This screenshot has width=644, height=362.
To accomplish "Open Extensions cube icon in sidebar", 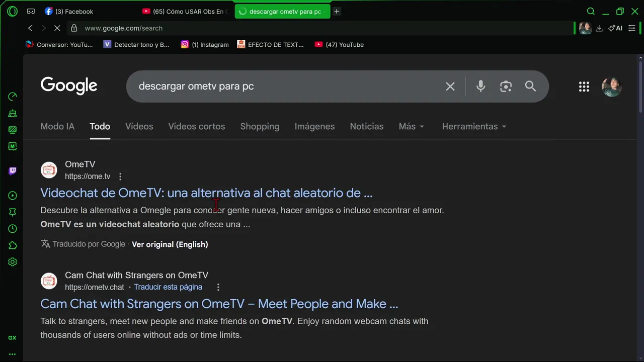I will (13, 245).
